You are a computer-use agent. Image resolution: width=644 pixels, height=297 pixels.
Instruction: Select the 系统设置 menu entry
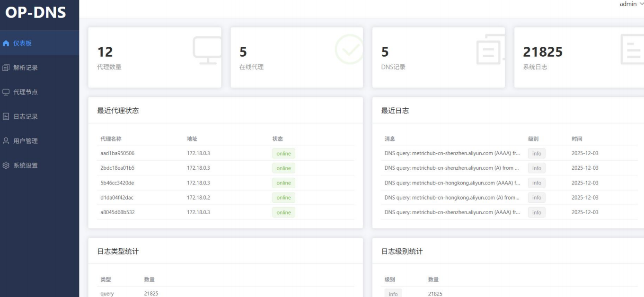point(26,166)
